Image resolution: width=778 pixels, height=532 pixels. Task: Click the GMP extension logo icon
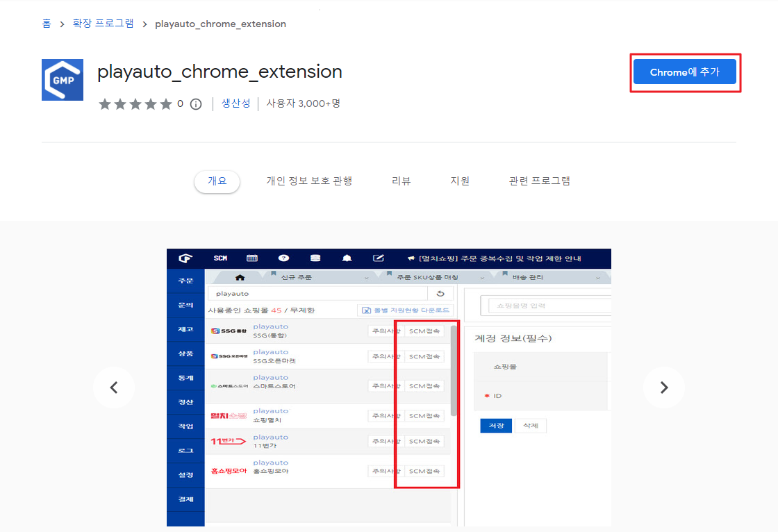(63, 80)
